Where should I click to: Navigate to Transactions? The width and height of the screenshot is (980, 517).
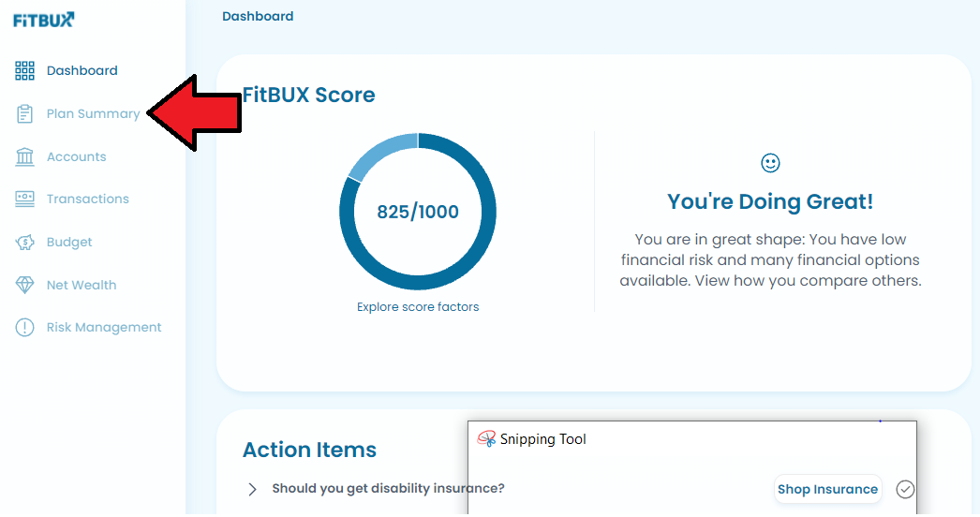point(87,199)
